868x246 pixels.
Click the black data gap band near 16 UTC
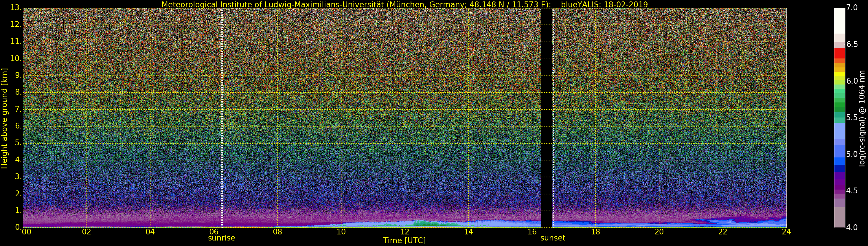tap(546, 118)
